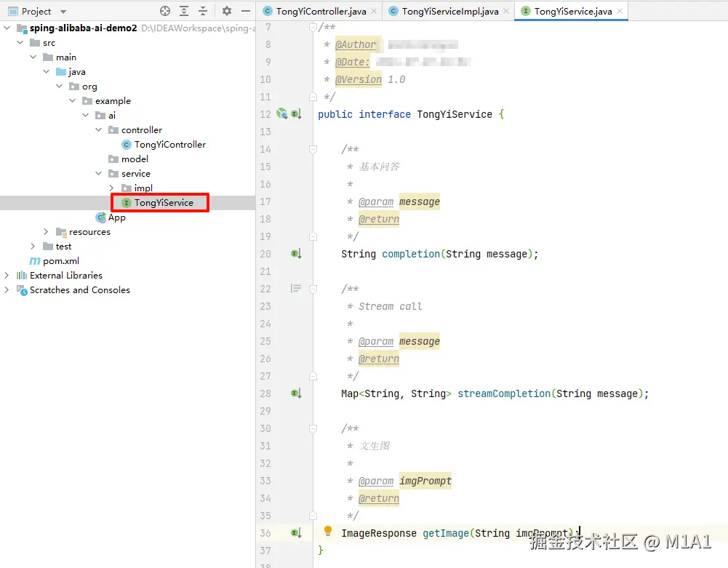Collapse the sping-alibaba-ai-demo2 project root

pos(7,28)
